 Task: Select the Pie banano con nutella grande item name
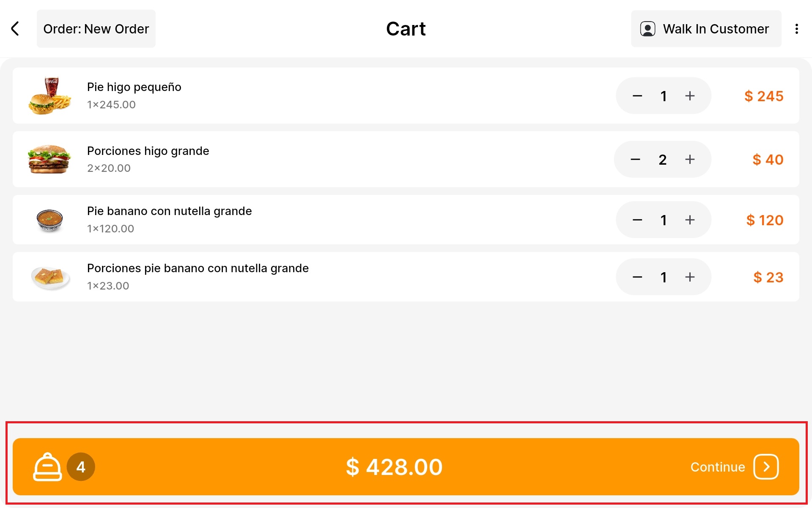click(x=169, y=211)
